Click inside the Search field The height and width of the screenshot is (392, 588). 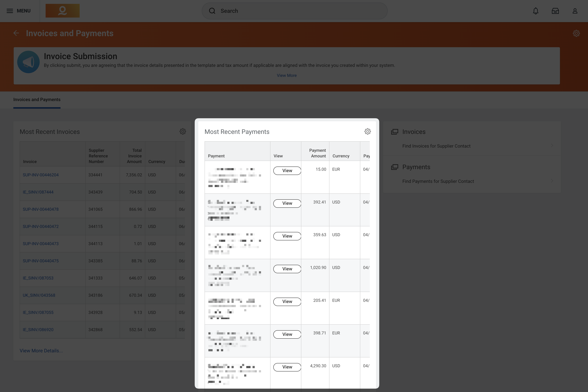[275, 11]
